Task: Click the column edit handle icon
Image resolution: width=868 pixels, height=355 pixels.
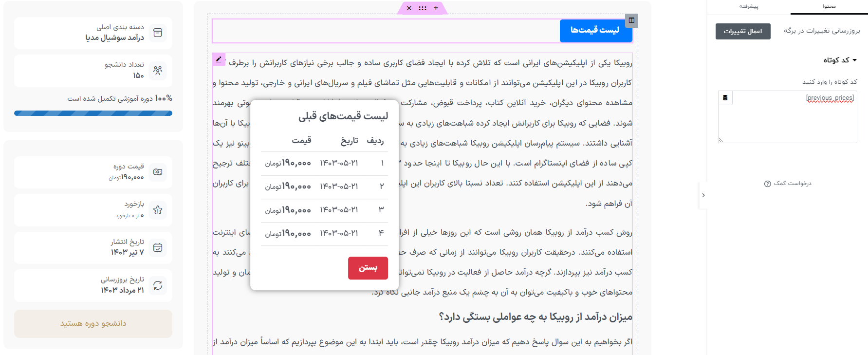Action: tap(631, 20)
